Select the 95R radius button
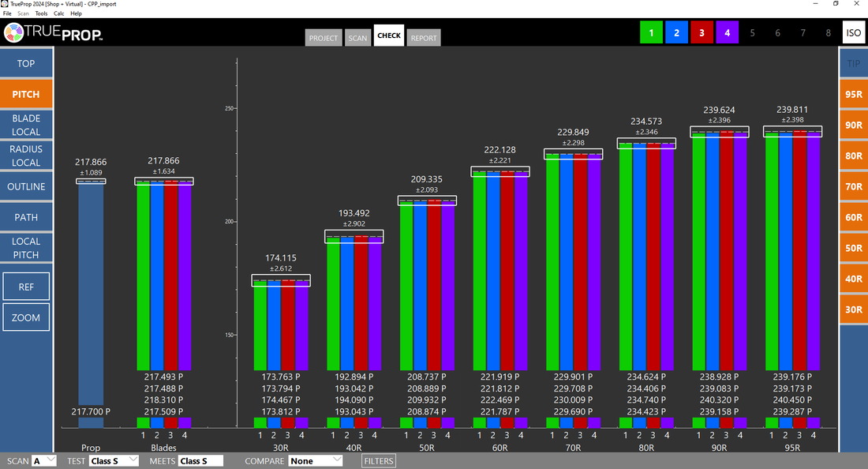Screen dimensions: 868x469 [853, 94]
